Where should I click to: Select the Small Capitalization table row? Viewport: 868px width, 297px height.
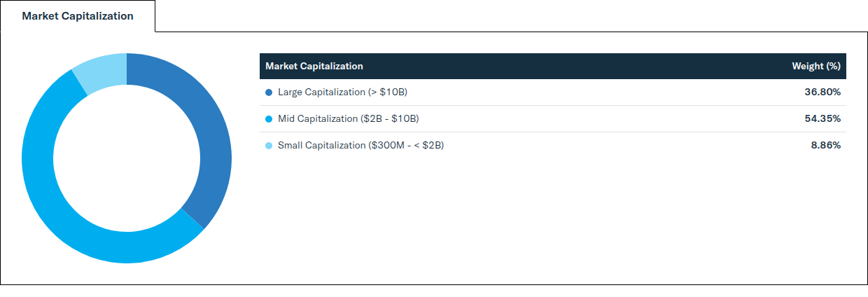[553, 146]
